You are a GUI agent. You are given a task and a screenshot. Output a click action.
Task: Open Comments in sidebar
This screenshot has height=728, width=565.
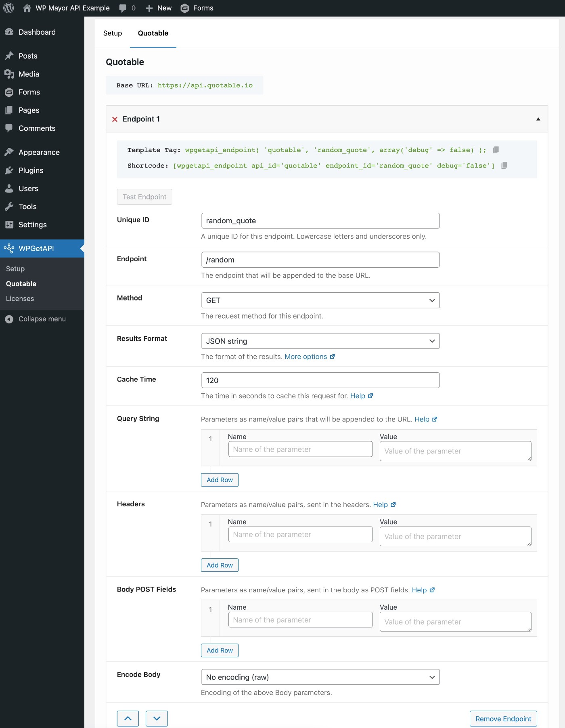[42, 128]
